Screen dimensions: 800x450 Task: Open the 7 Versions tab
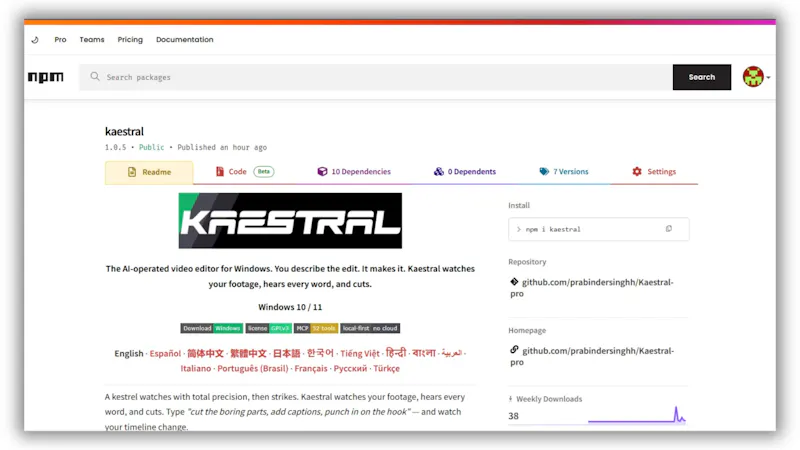click(564, 172)
